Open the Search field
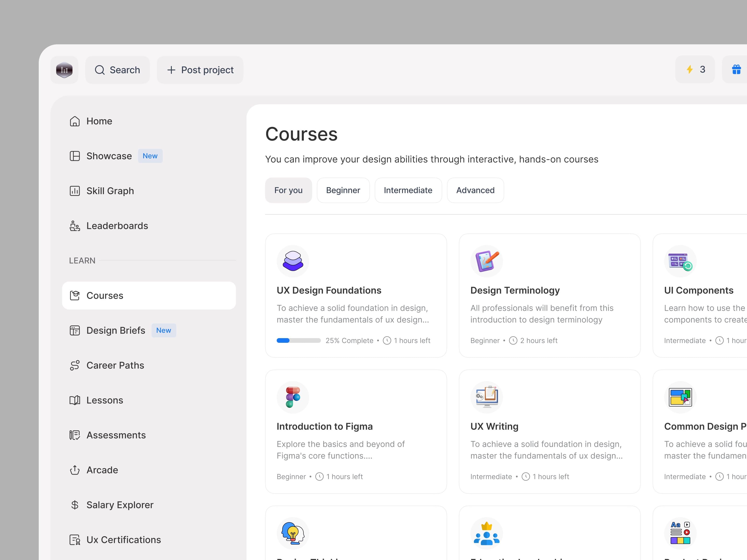The image size is (747, 560). point(117,70)
